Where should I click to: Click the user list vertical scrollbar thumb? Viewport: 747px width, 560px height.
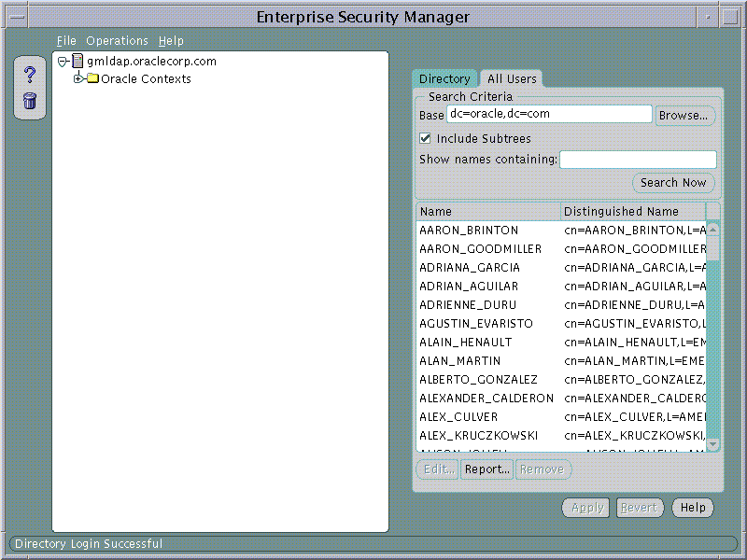(713, 248)
